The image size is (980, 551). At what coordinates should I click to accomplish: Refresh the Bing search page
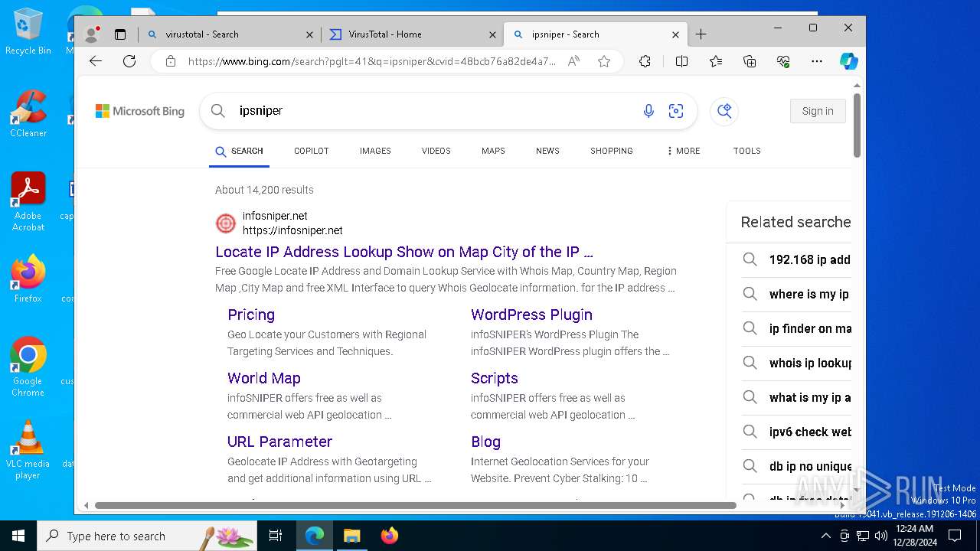[129, 61]
